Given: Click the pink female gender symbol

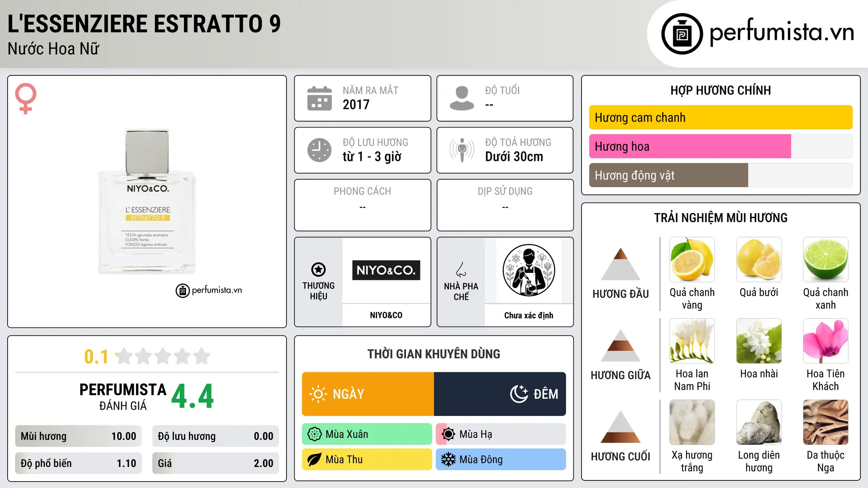Looking at the screenshot, I should pos(26,99).
